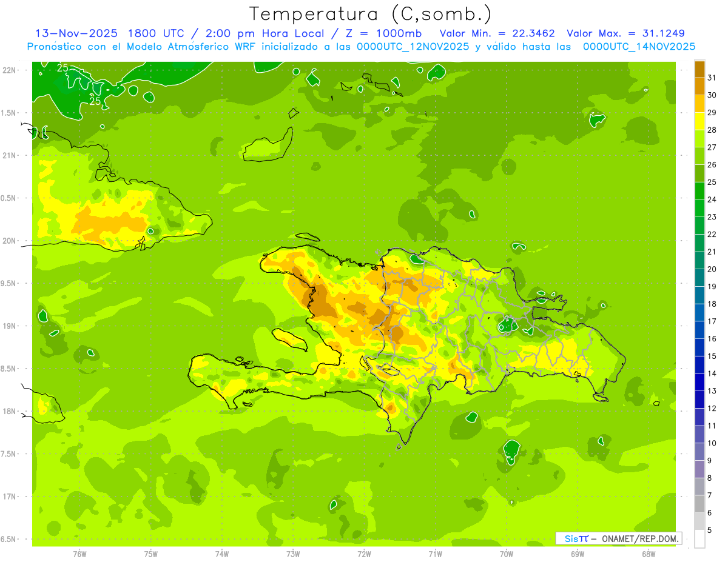Click the dark orange swatch above 31
Screen dimensions: 728x562
(x=699, y=69)
